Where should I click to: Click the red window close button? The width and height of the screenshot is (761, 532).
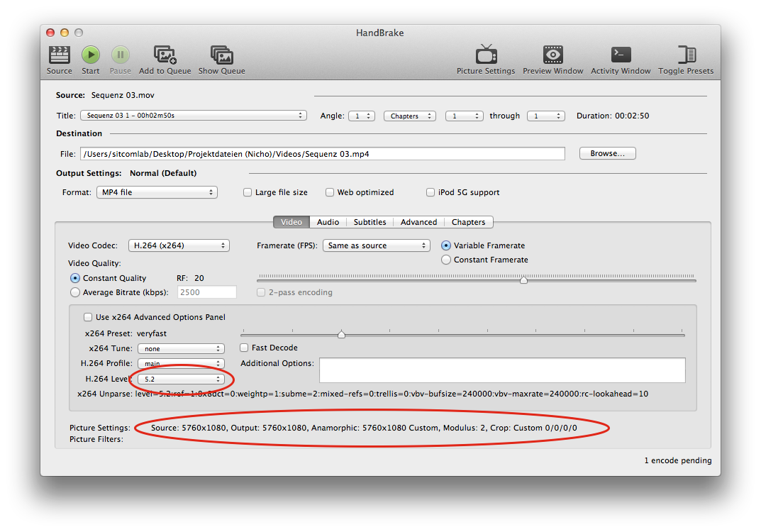click(50, 33)
